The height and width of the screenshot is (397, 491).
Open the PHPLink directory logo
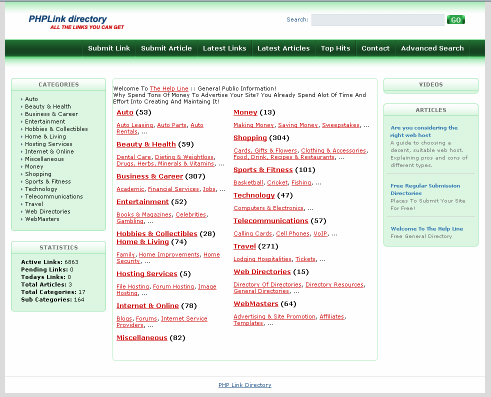tap(76, 22)
